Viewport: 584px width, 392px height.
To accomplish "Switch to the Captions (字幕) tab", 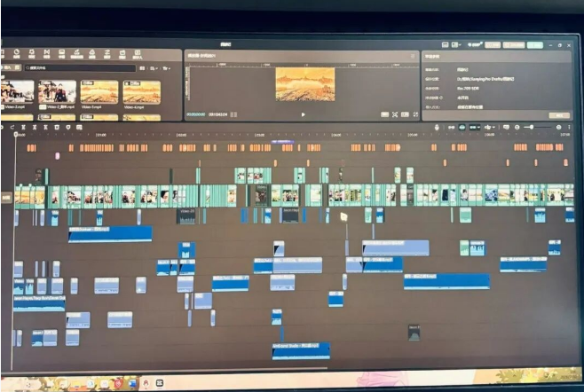I will 61,54.
